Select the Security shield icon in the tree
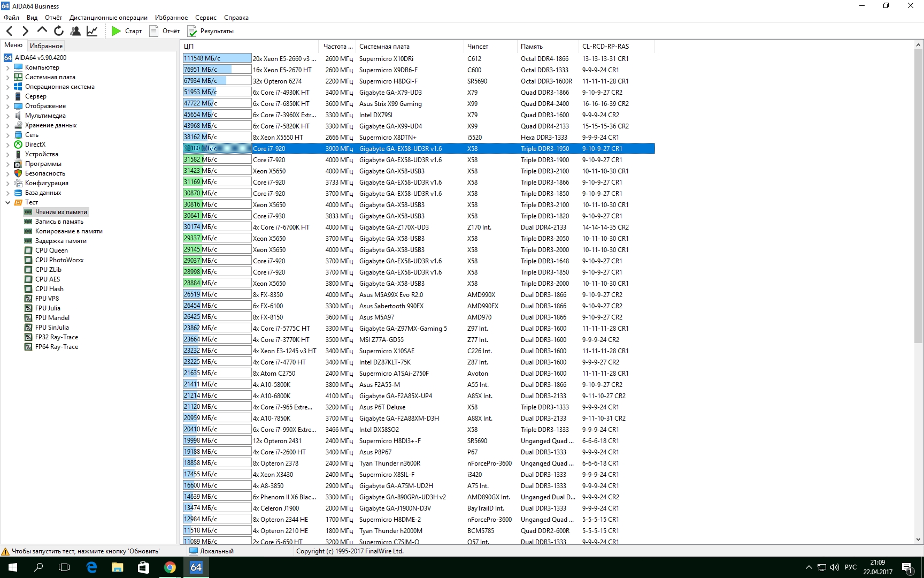Viewport: 924px width, 578px height. click(18, 173)
